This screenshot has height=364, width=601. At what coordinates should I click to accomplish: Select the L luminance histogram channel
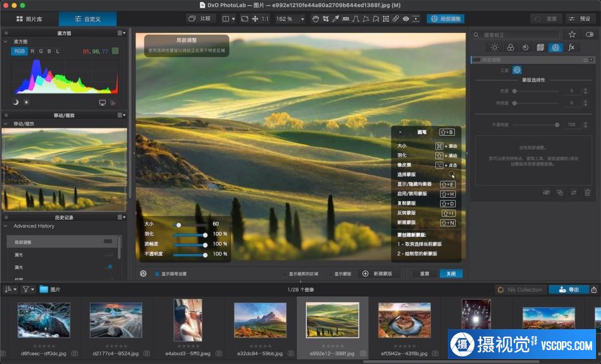tap(58, 51)
